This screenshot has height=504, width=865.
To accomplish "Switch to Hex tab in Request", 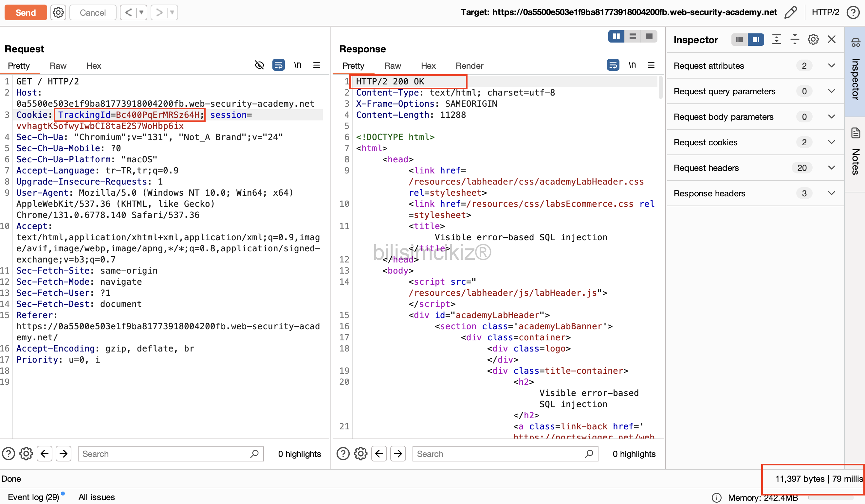I will click(x=93, y=65).
